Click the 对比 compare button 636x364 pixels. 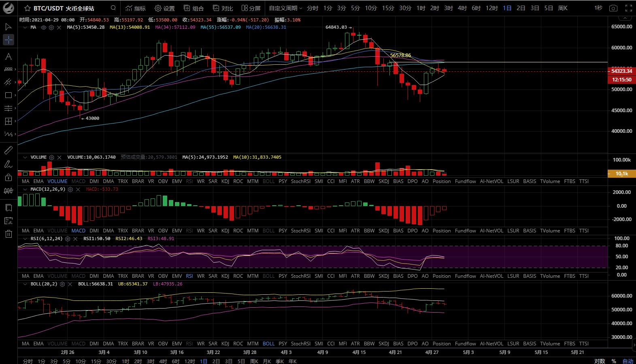point(223,8)
